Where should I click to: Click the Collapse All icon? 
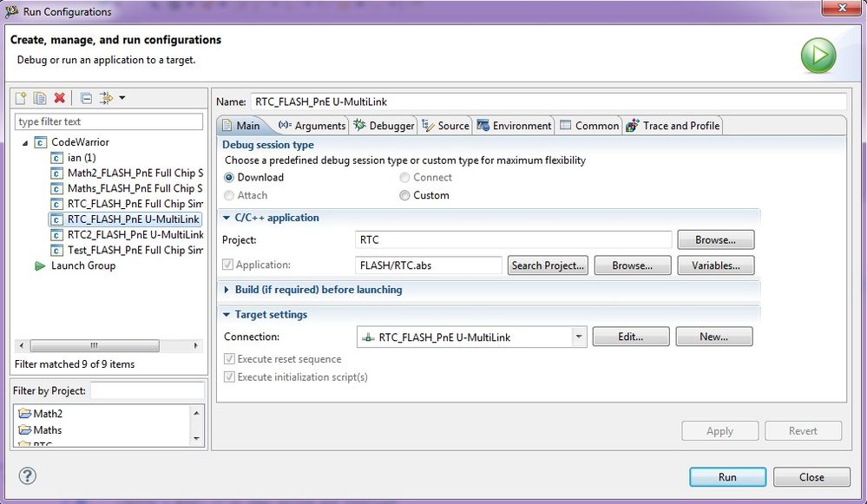click(x=86, y=98)
